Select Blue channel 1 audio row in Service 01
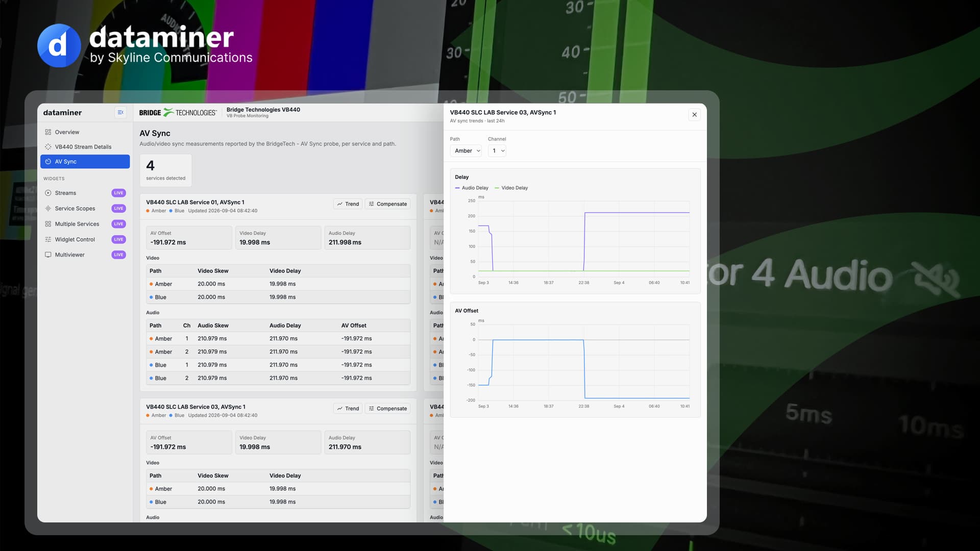Viewport: 980px width, 551px height. coord(278,365)
